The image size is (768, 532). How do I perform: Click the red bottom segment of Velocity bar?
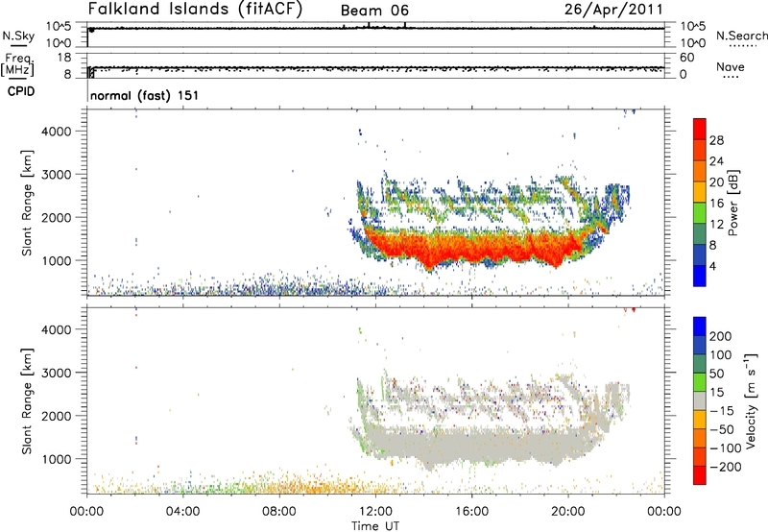[x=700, y=475]
